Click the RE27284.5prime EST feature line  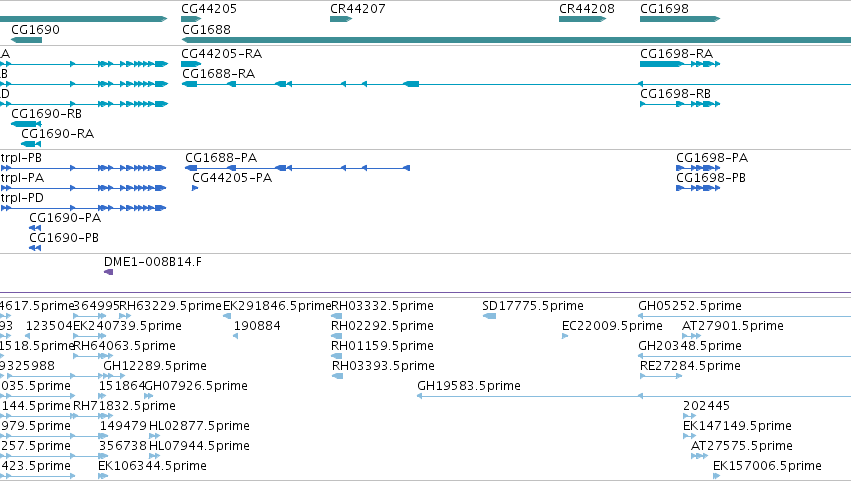click(x=661, y=376)
